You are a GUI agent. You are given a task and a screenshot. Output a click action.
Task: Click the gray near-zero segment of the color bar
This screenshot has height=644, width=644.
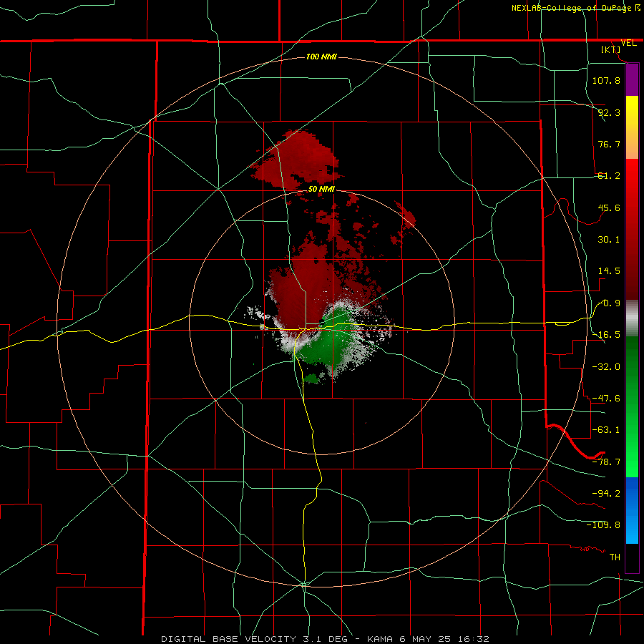tap(632, 318)
